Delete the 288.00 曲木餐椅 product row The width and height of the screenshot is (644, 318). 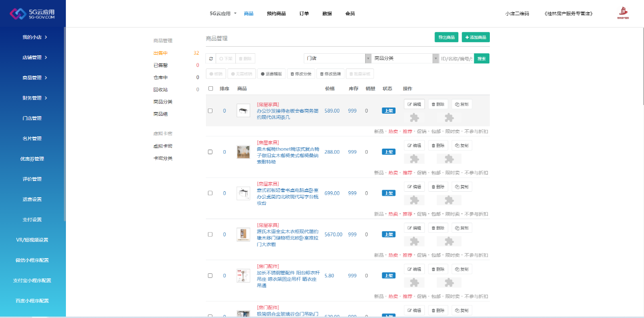click(x=438, y=146)
